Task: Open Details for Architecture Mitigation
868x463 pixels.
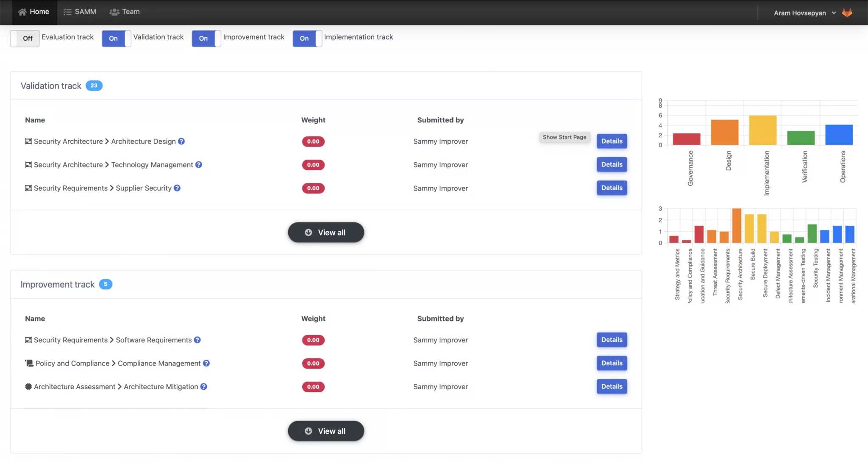Action: (x=612, y=387)
